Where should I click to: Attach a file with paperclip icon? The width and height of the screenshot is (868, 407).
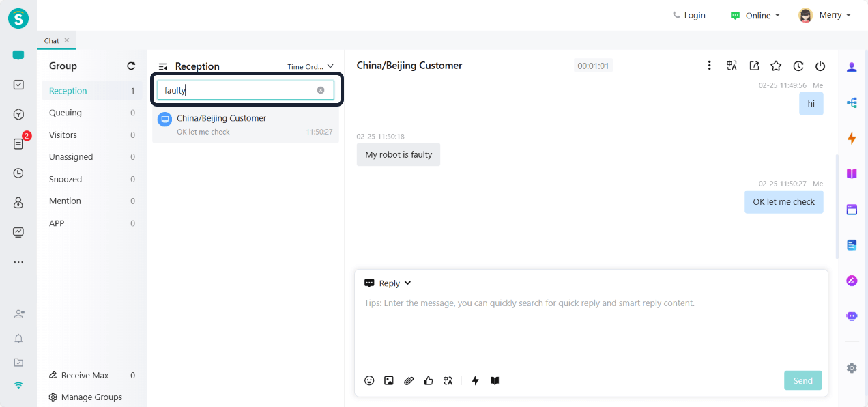(x=408, y=380)
